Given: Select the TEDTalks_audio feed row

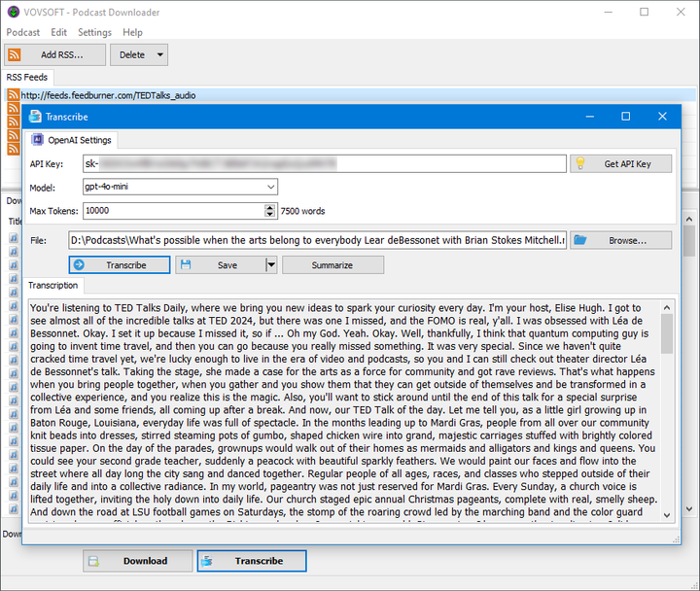Looking at the screenshot, I should coord(350,95).
